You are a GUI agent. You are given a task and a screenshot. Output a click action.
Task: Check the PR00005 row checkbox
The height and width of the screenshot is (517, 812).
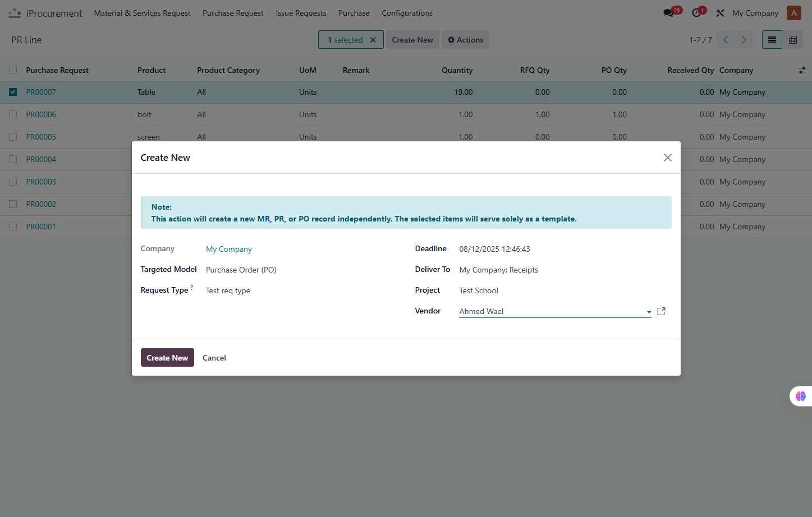tap(13, 137)
